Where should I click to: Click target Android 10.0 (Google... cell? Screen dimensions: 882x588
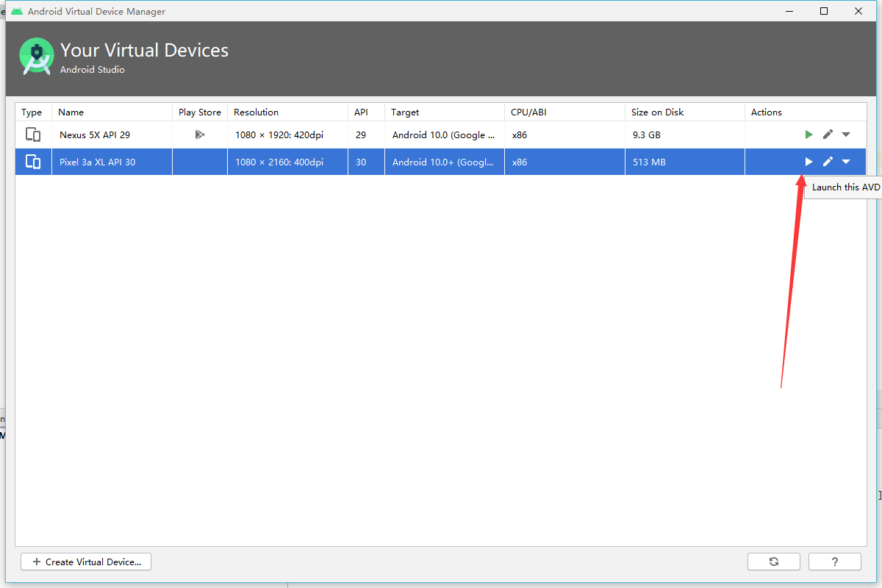[445, 135]
